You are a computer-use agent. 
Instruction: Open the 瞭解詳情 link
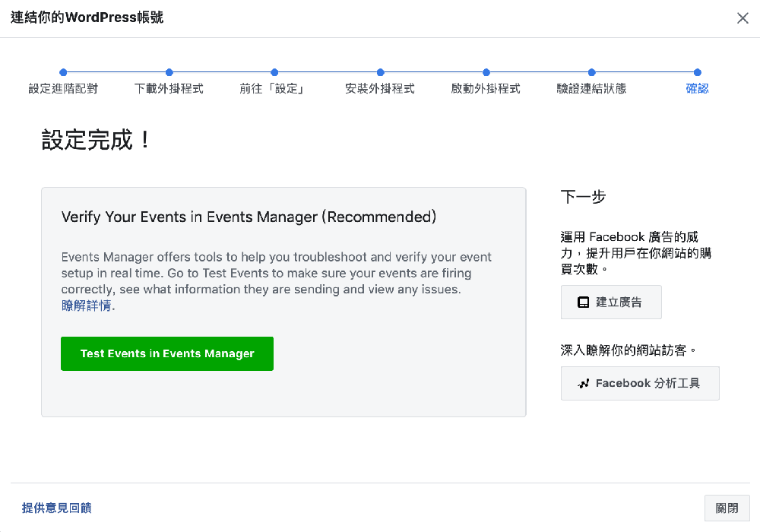pos(87,306)
